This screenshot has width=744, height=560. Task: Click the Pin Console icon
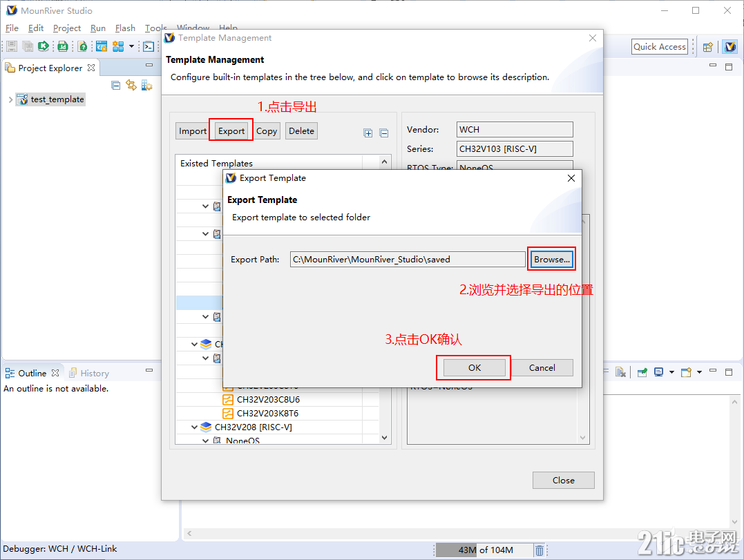(x=642, y=372)
